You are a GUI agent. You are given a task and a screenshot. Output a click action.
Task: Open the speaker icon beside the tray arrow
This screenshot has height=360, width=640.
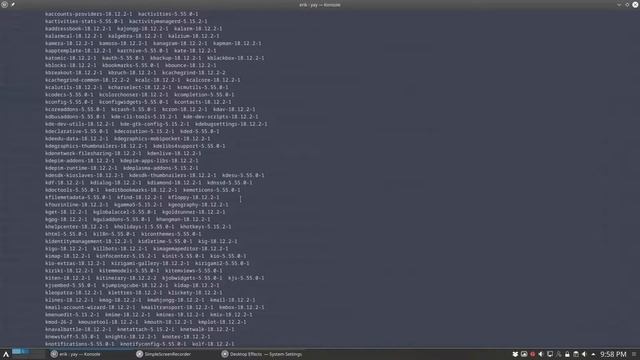pyautogui.click(x=584, y=354)
